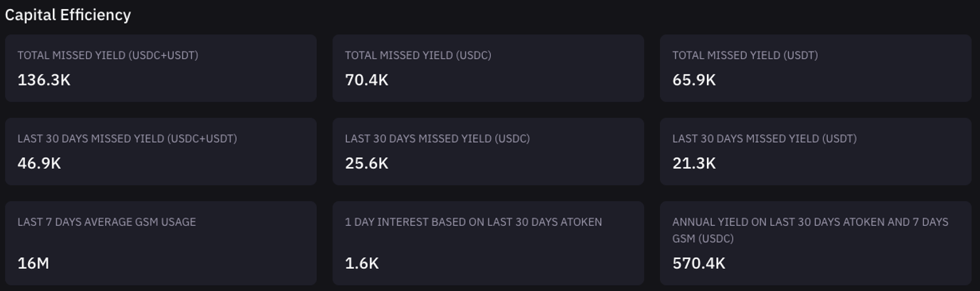Select the Total Missed Yield (USDC+USDT) title

tap(108, 55)
